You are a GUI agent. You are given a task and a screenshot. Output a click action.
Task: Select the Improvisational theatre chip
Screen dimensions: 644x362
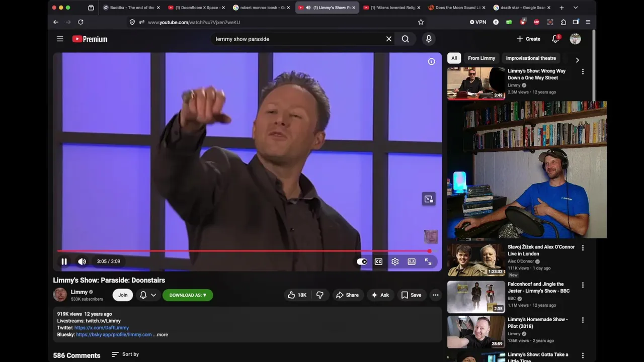click(531, 58)
